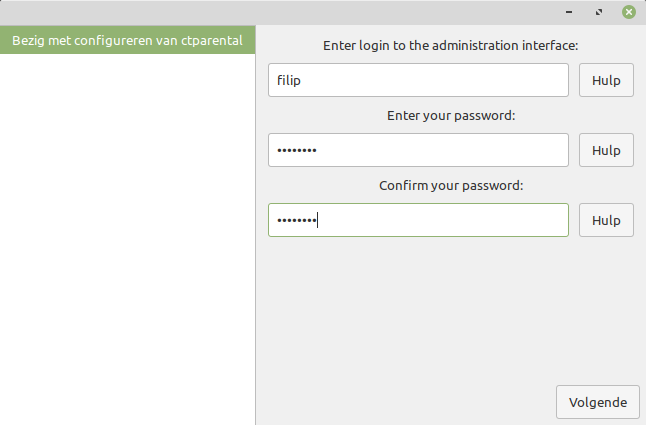
Task: Click the 'filip' text in the login field
Action: 289,80
